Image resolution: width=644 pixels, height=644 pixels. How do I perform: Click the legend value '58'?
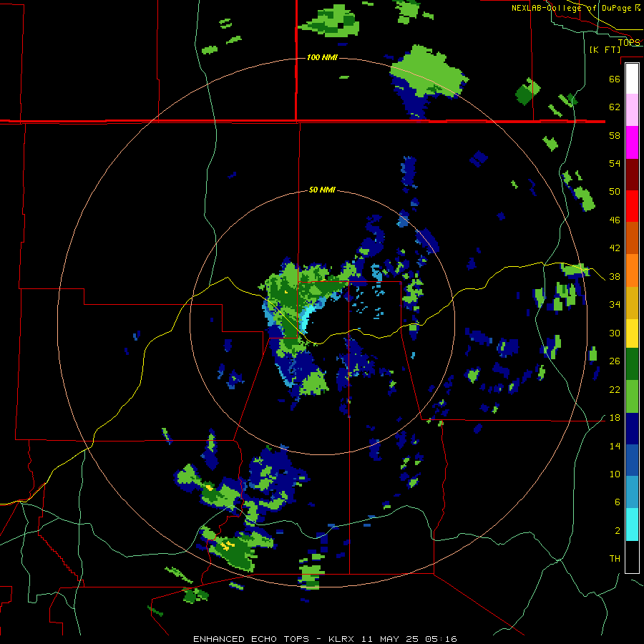point(615,135)
